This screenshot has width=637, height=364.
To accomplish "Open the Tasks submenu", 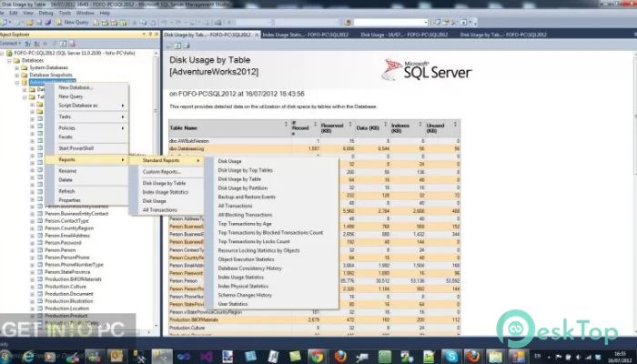I will [x=87, y=116].
